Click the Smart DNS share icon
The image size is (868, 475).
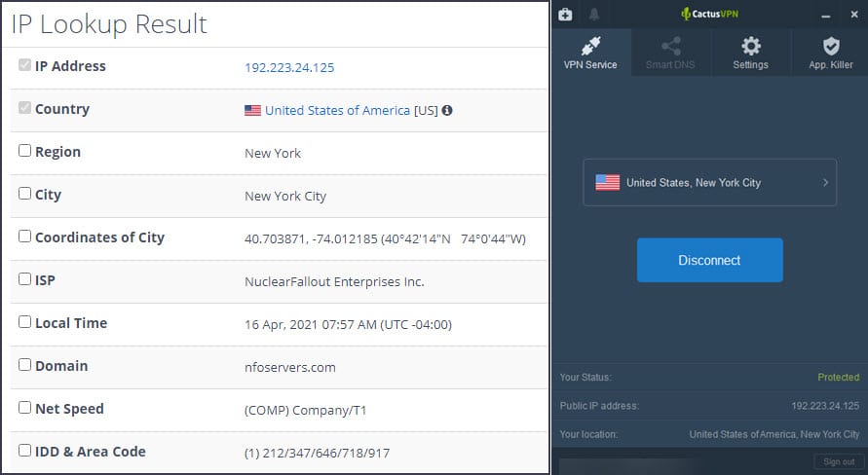(x=671, y=46)
